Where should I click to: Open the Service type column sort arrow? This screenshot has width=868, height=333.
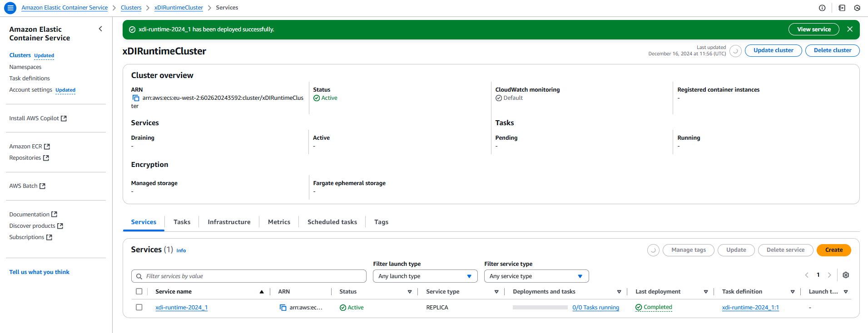click(496, 292)
